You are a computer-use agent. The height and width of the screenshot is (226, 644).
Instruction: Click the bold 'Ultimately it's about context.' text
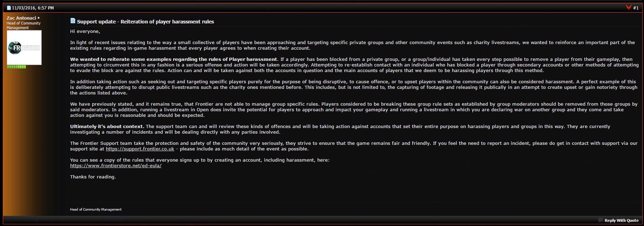pos(107,126)
